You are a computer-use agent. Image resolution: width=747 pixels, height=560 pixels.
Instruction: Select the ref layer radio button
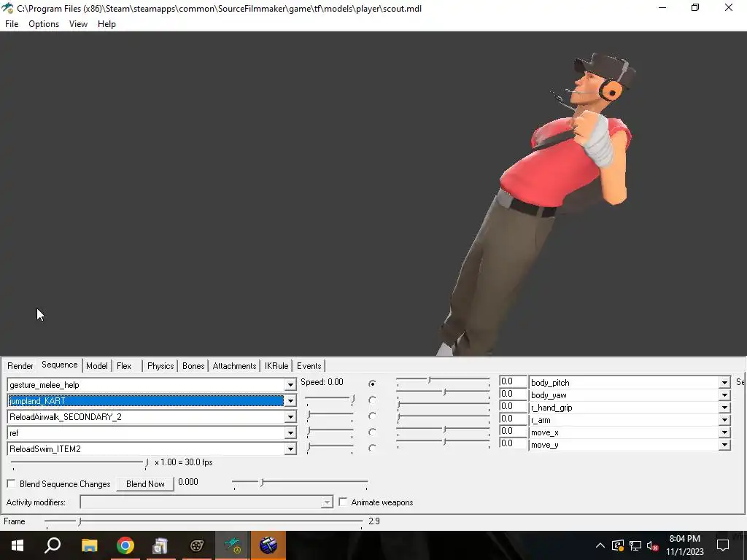(372, 432)
